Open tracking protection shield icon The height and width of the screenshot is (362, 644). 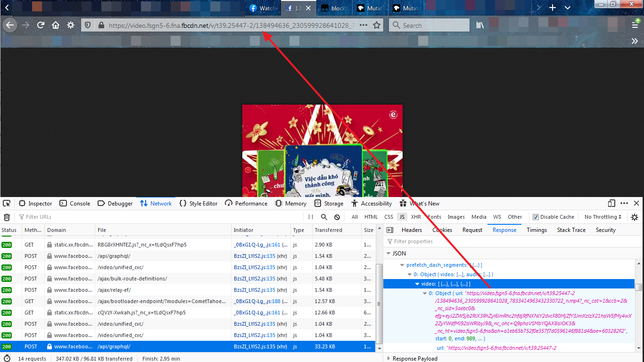(x=87, y=25)
